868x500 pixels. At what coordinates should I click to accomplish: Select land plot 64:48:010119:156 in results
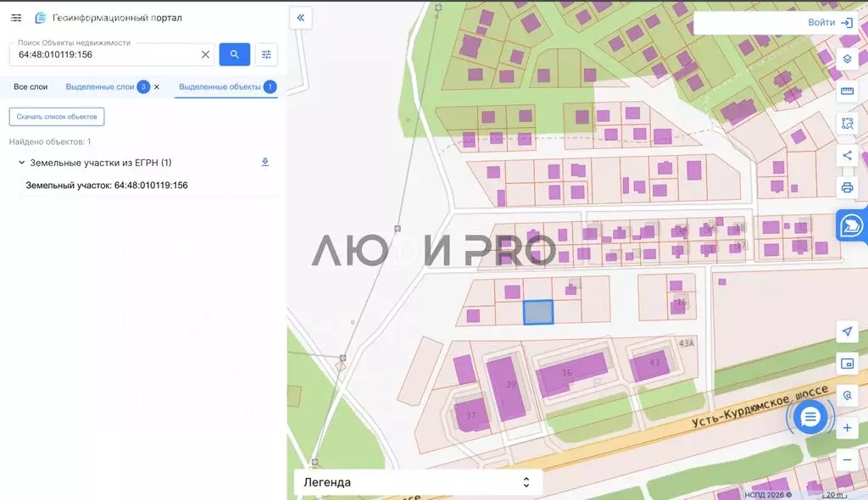107,185
